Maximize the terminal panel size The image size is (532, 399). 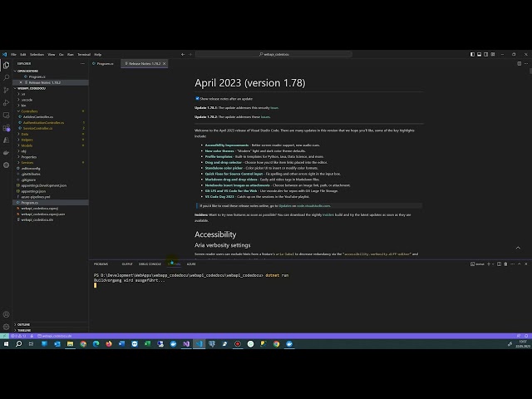(x=519, y=264)
